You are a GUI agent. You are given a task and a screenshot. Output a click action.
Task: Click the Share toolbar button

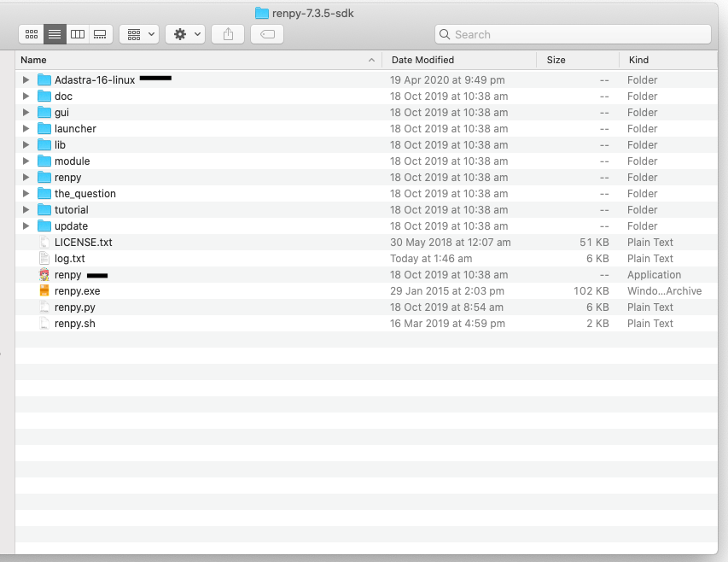click(228, 34)
